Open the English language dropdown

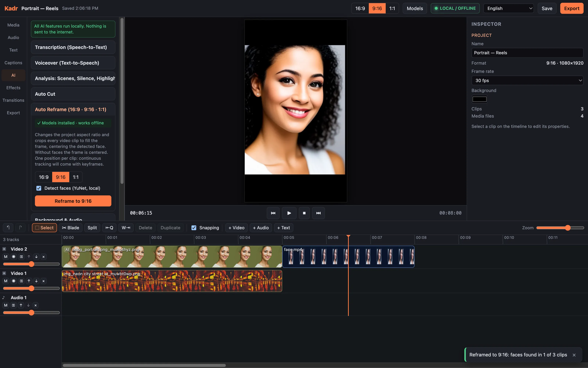coord(509,8)
